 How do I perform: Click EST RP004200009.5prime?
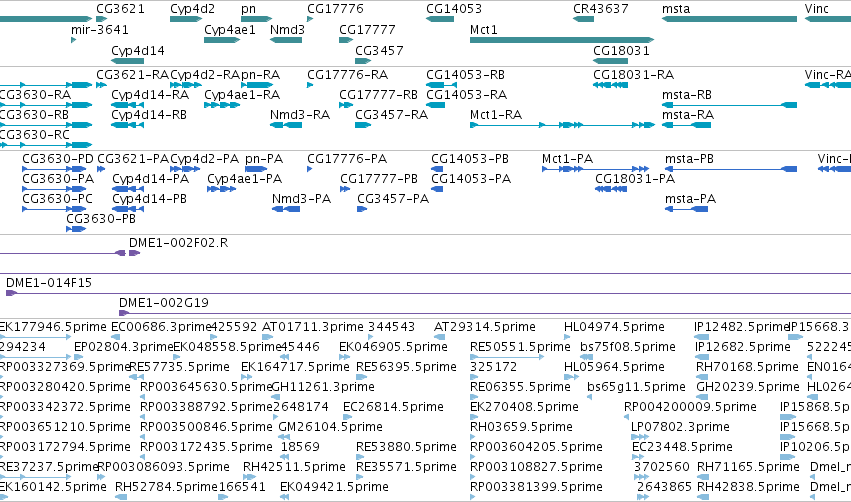(x=690, y=406)
